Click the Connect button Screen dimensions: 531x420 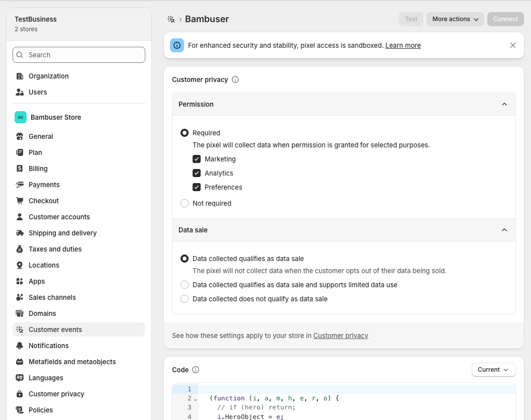[x=505, y=19]
